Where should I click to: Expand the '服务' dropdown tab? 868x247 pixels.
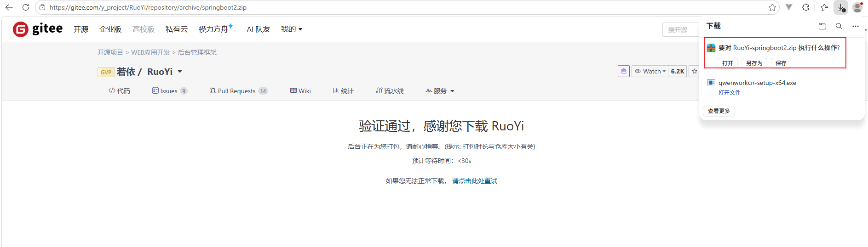440,91
